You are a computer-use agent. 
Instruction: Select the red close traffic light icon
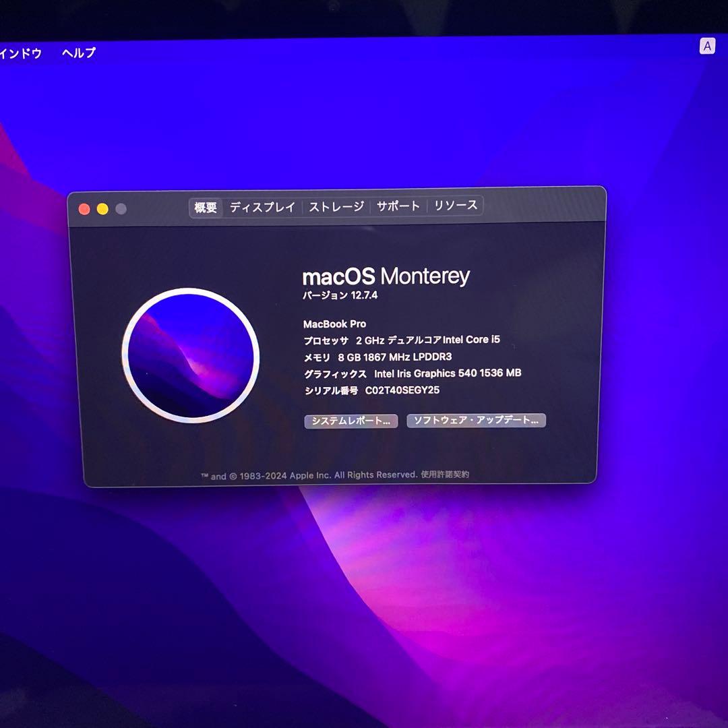[84, 209]
